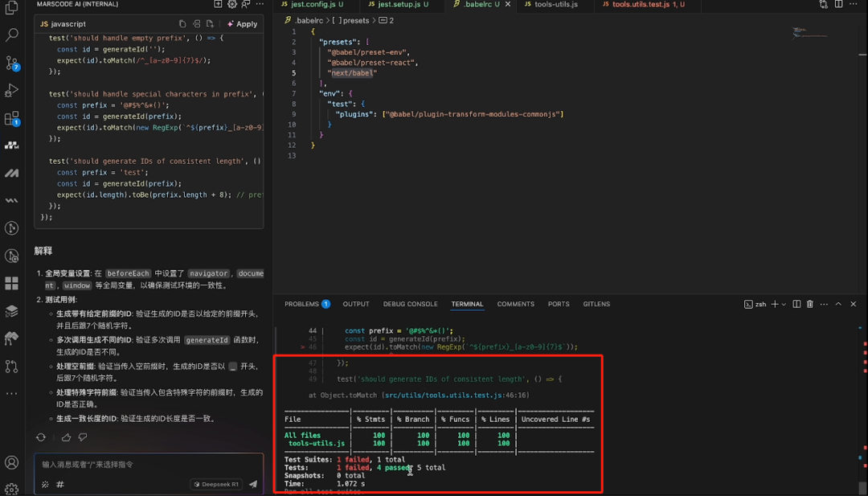
Task: Kill the active terminal with the trash icon
Action: (811, 304)
